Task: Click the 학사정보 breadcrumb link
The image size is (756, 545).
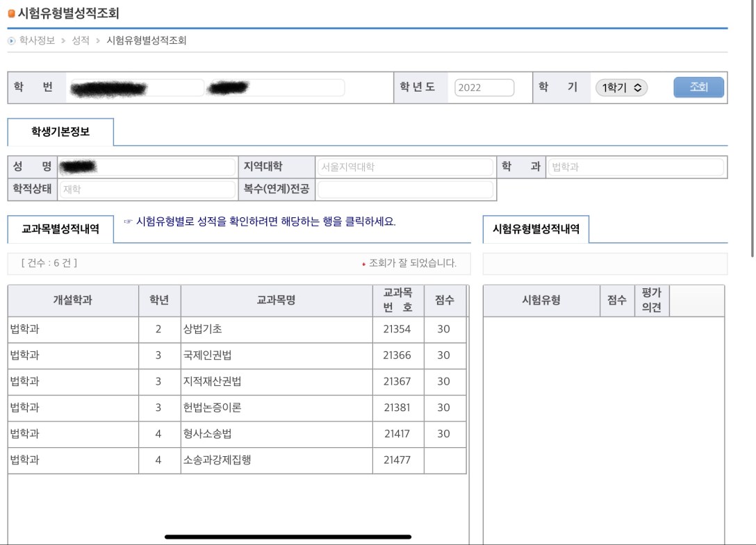Action: [37, 41]
